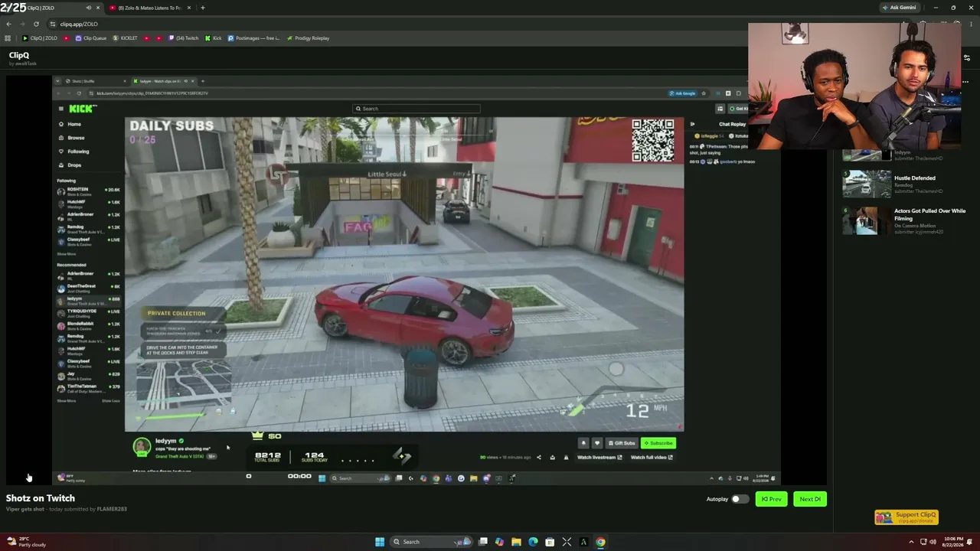Click the Kick logo in the embedded clip

coord(82,109)
